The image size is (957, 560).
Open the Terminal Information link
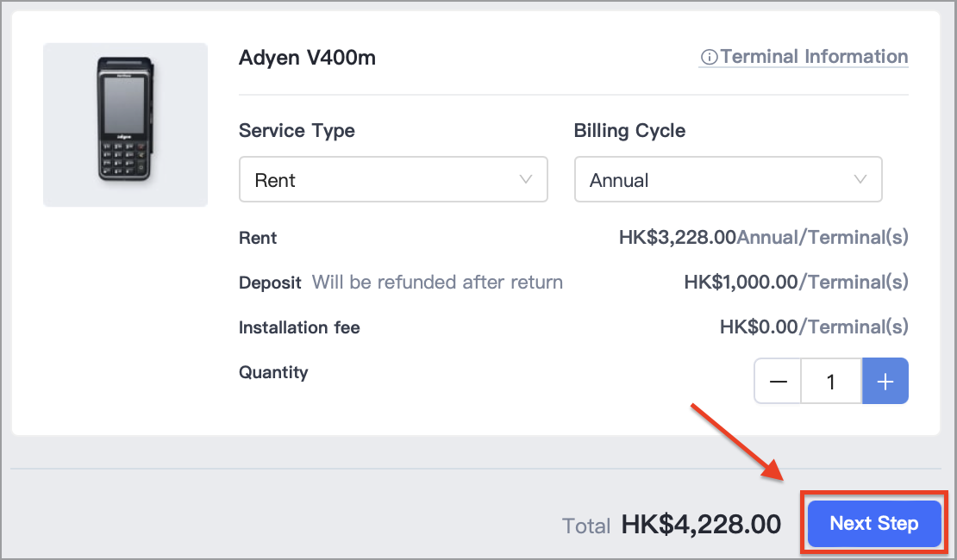click(804, 57)
